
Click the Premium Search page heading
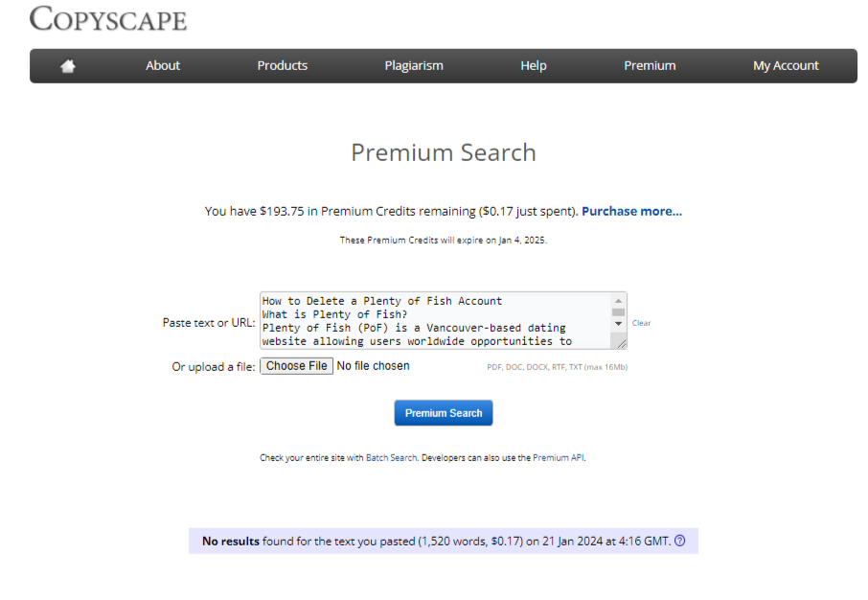[444, 152]
